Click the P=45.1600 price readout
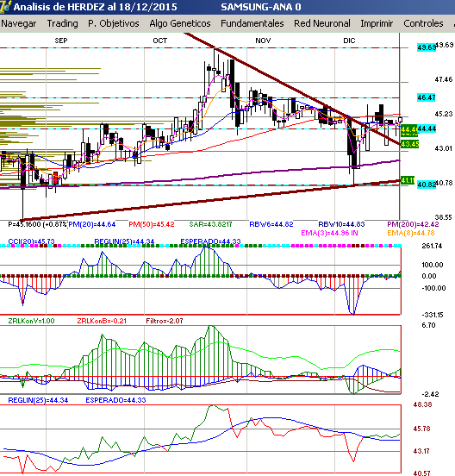 (37, 224)
